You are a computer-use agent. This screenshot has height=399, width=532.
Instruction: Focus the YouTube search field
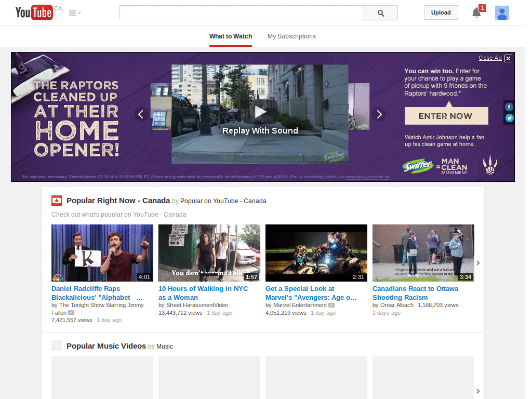242,13
